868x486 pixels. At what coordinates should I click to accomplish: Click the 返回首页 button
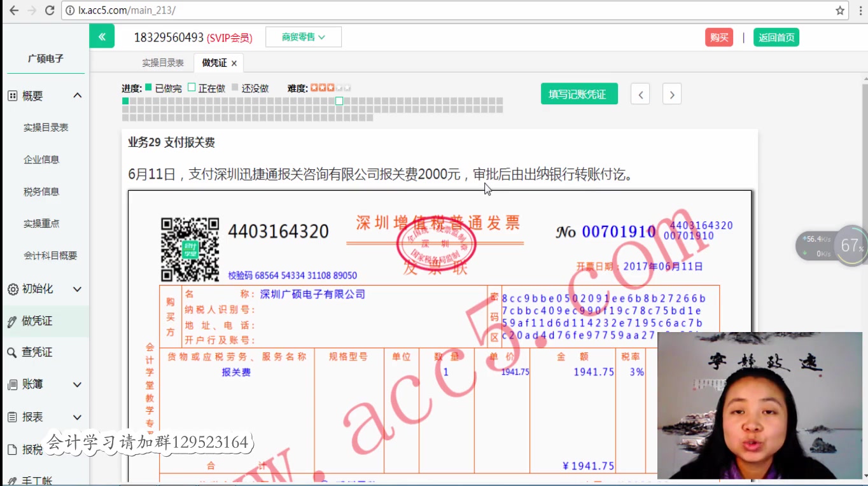(x=776, y=37)
